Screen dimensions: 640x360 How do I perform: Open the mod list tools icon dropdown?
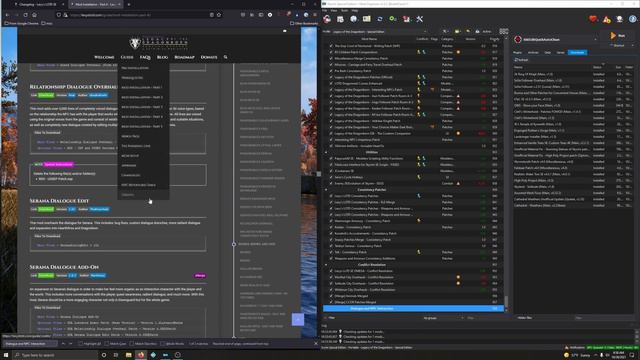pyautogui.click(x=445, y=31)
